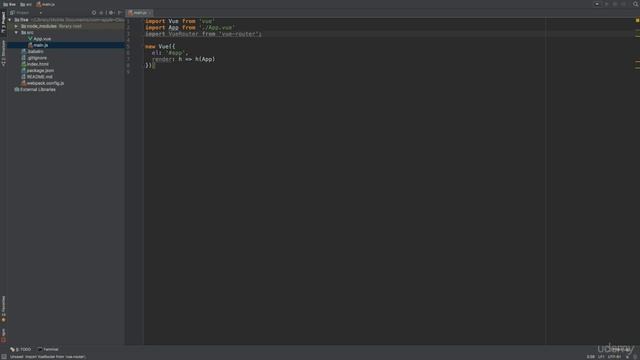Click the line separator LF status entry
The image size is (640, 360).
coord(601,357)
